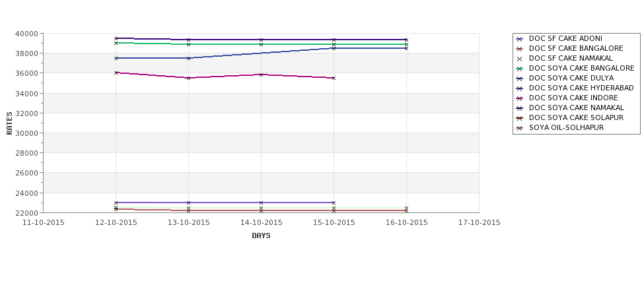644x283 pixels.
Task: Click the purple Adoni data point on 15-10-2015
Action: click(x=334, y=203)
